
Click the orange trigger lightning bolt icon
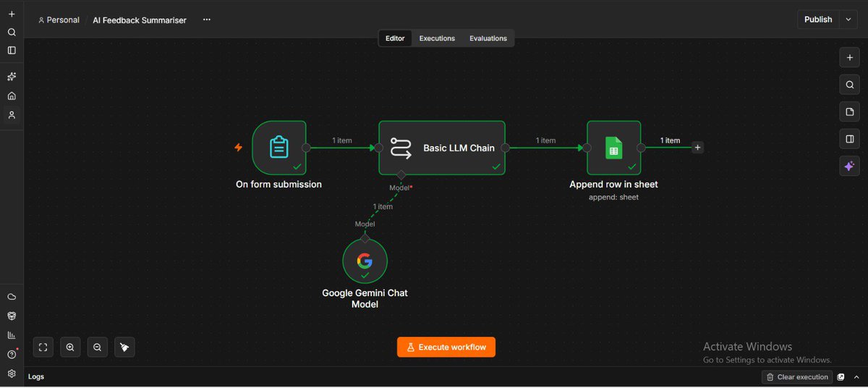[238, 148]
